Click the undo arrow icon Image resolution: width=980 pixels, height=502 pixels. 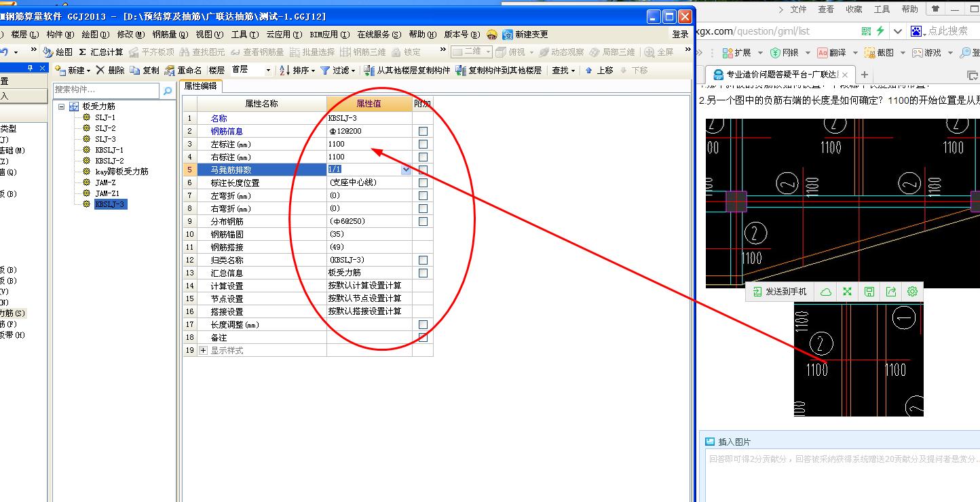pos(4,52)
